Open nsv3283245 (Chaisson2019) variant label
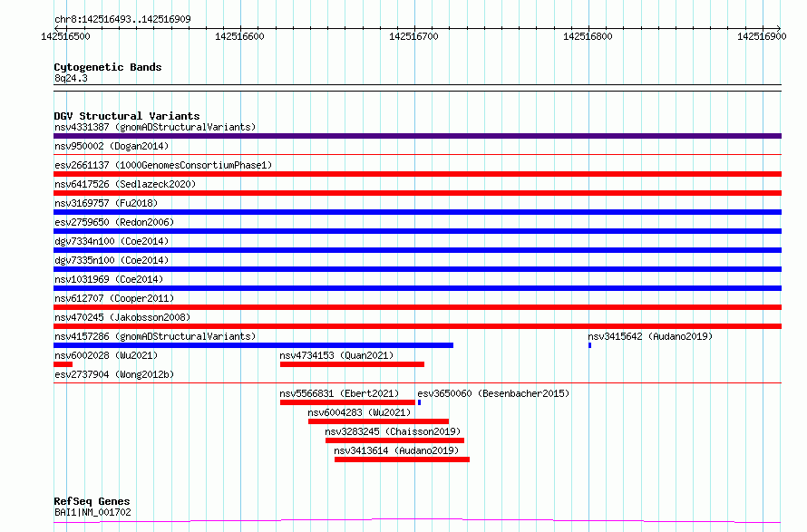Viewport: 807px width, 532px height. point(393,431)
